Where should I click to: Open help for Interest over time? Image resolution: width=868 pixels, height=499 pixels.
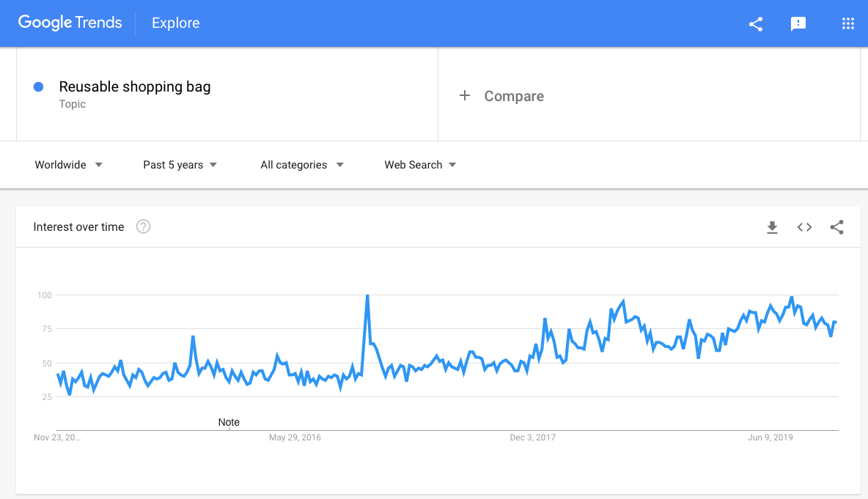pyautogui.click(x=144, y=227)
